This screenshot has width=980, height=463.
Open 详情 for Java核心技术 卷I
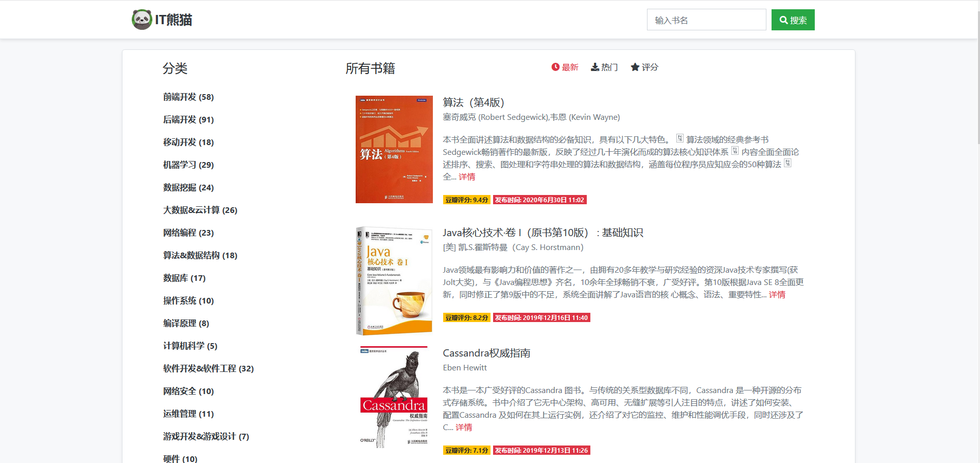777,295
